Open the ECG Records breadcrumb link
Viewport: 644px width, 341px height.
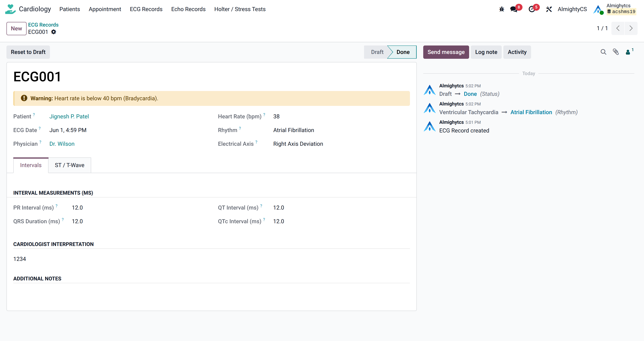click(43, 25)
